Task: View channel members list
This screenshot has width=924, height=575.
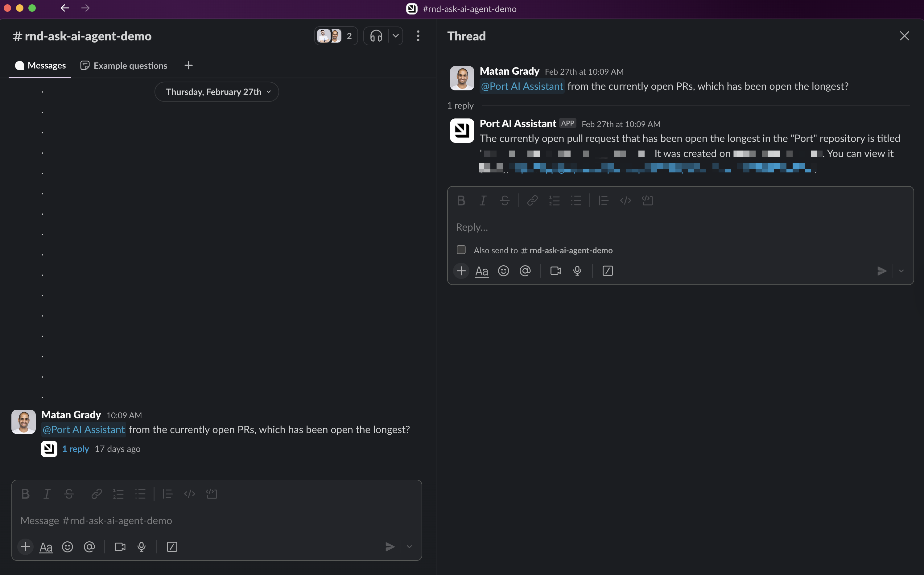Action: pyautogui.click(x=336, y=36)
